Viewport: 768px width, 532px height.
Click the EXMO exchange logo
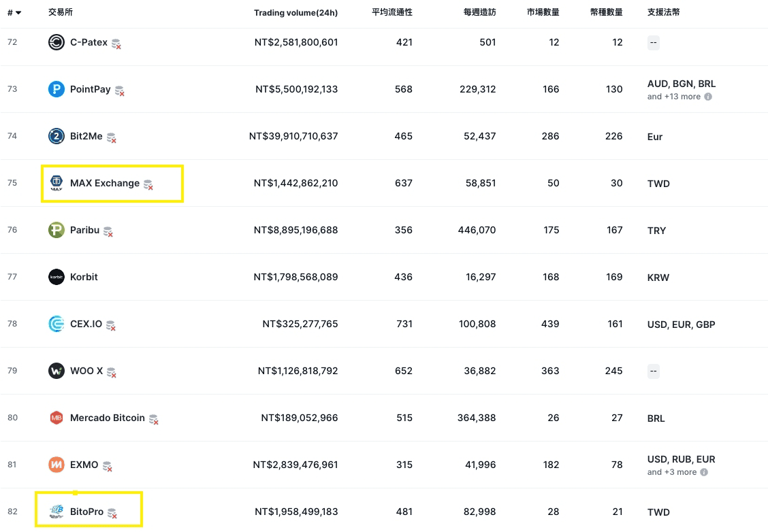[57, 465]
